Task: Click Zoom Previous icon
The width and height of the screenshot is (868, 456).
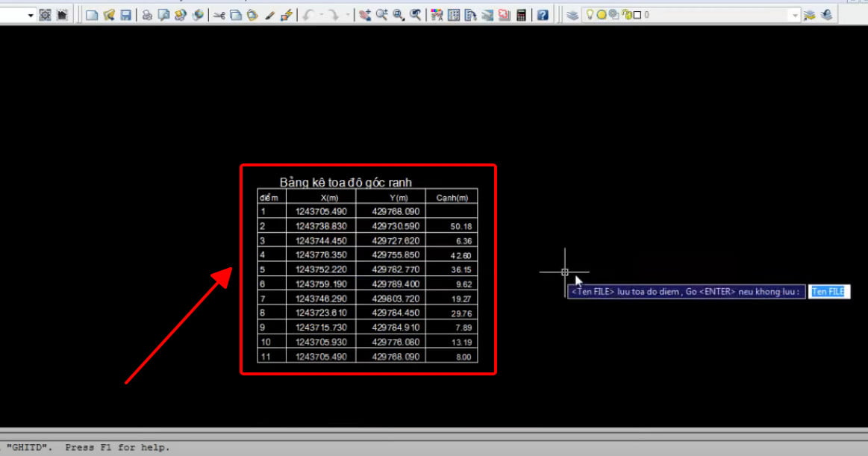Action: (x=415, y=15)
